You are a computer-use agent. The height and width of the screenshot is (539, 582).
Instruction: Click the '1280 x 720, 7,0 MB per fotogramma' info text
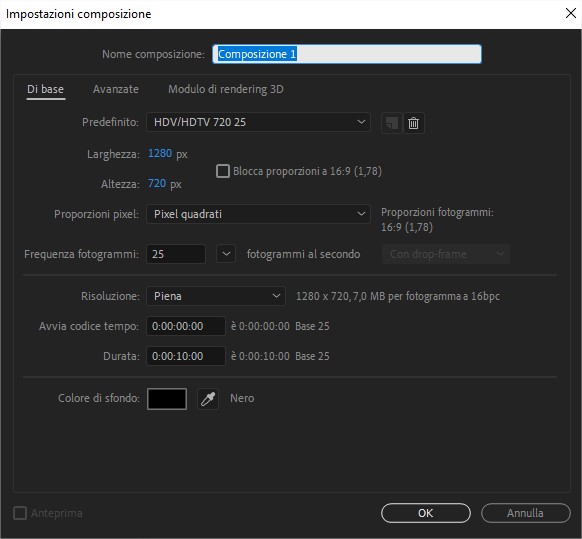[398, 296]
